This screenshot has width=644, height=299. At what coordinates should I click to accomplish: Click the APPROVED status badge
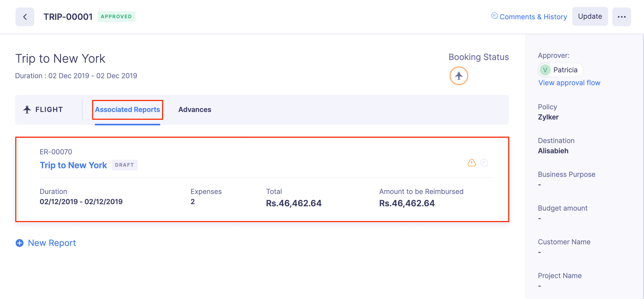click(116, 16)
